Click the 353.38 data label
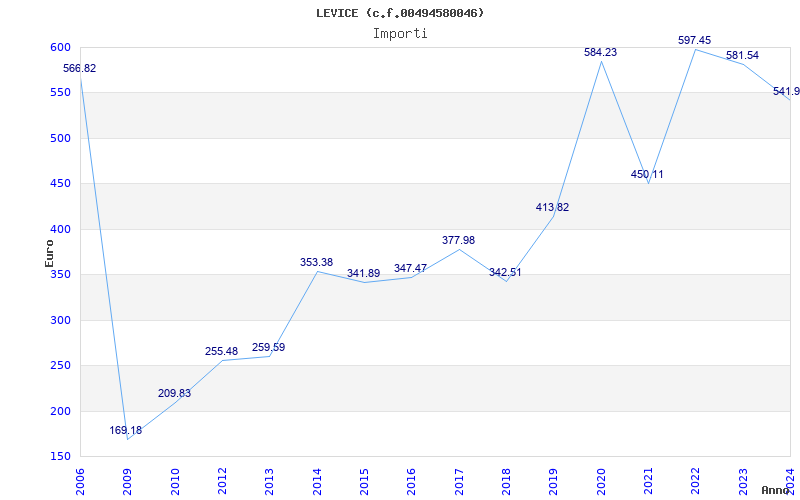 (316, 262)
